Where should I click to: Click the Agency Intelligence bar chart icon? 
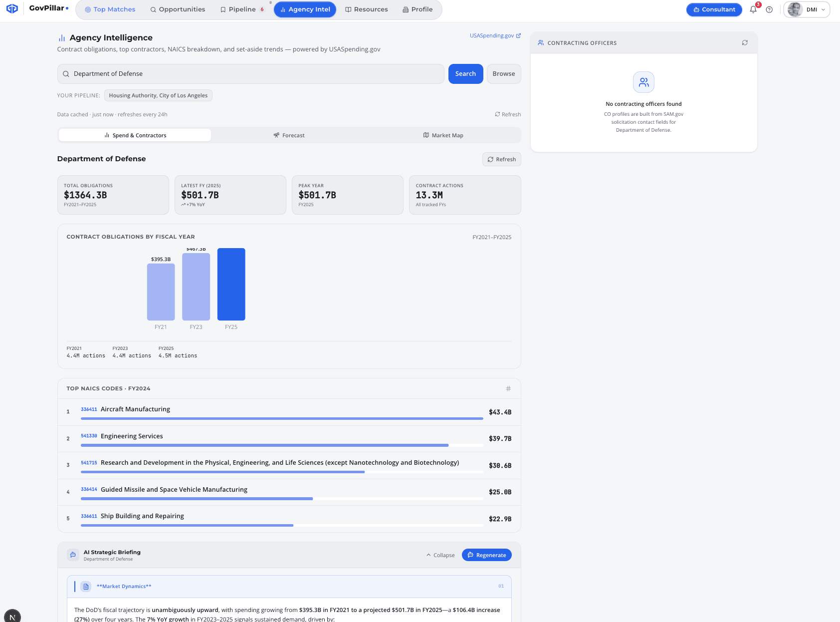click(x=62, y=38)
